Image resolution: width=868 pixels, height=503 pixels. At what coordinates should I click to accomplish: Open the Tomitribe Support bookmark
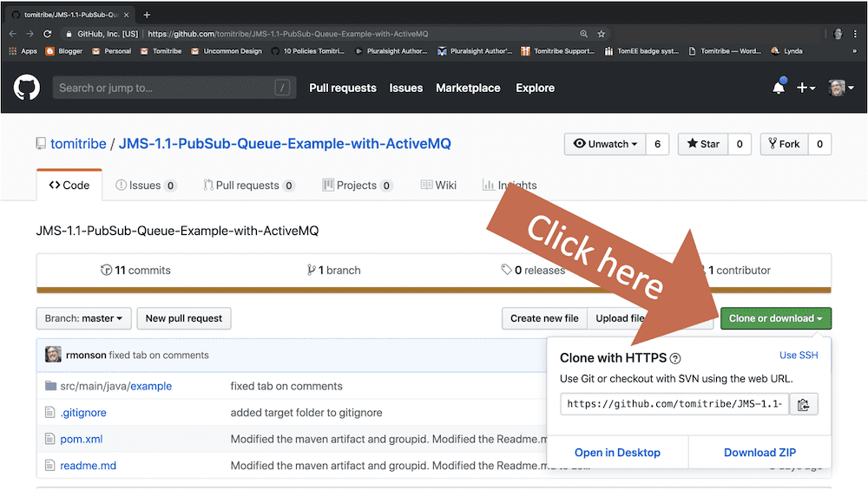click(x=558, y=51)
